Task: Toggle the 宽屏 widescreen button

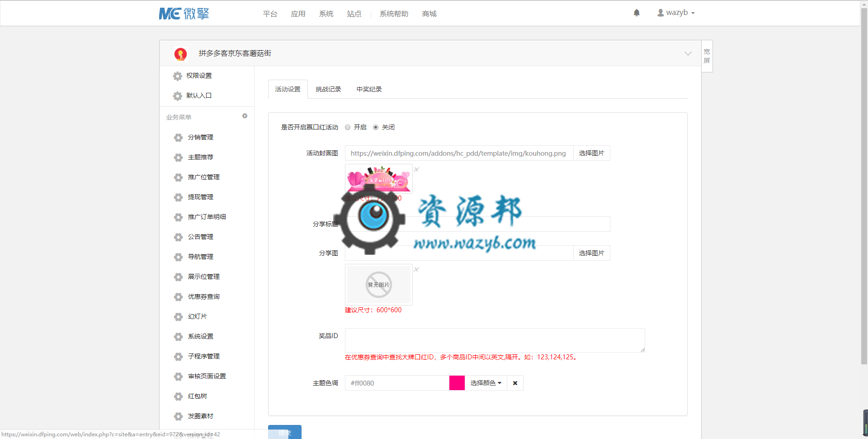Action: pos(707,56)
